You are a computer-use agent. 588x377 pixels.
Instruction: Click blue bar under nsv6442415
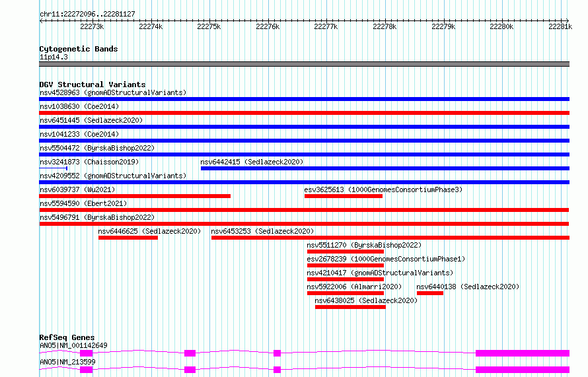pos(385,168)
